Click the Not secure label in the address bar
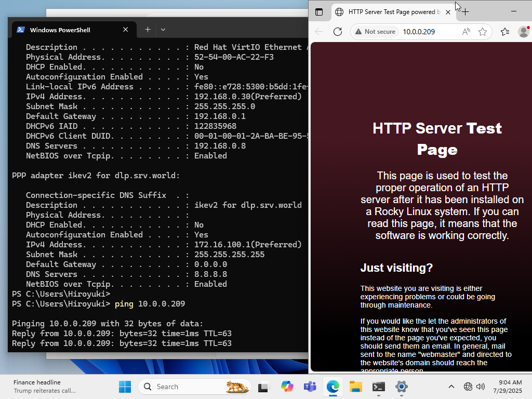The height and width of the screenshot is (399, 532). click(375, 31)
